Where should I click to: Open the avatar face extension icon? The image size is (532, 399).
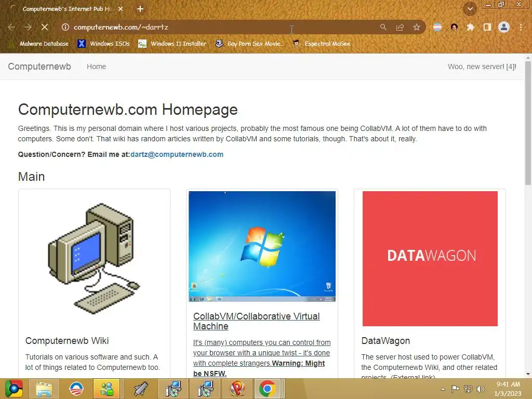coord(454,27)
